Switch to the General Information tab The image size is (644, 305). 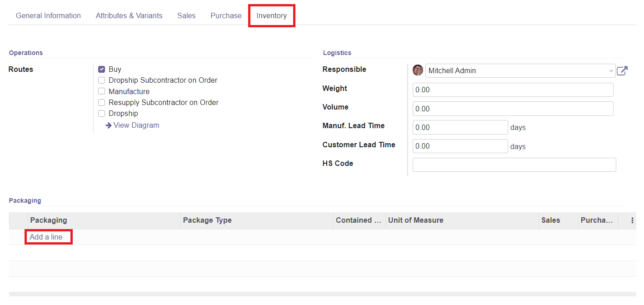point(48,15)
